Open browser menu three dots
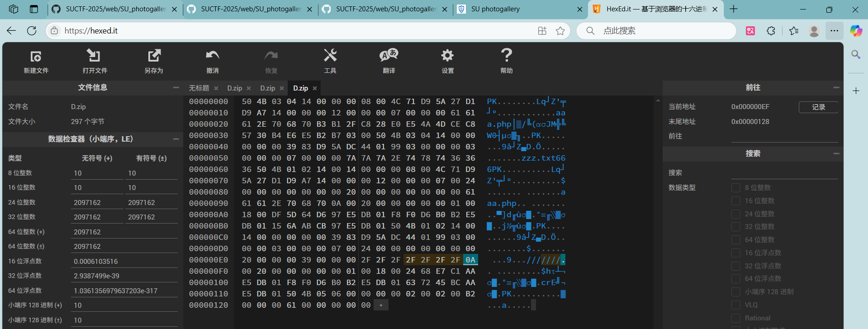 835,31
